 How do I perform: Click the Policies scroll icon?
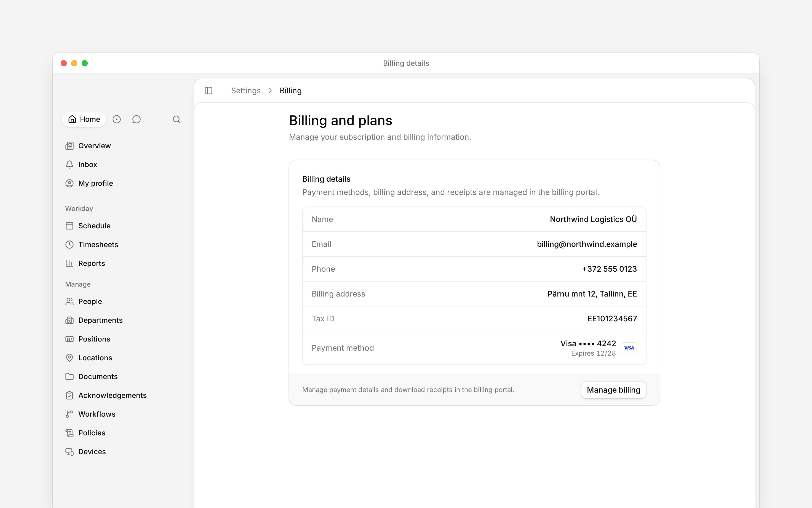[70, 433]
